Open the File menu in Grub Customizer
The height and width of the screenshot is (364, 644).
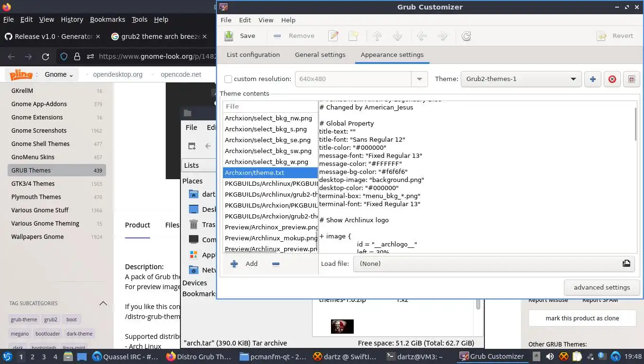(x=226, y=20)
